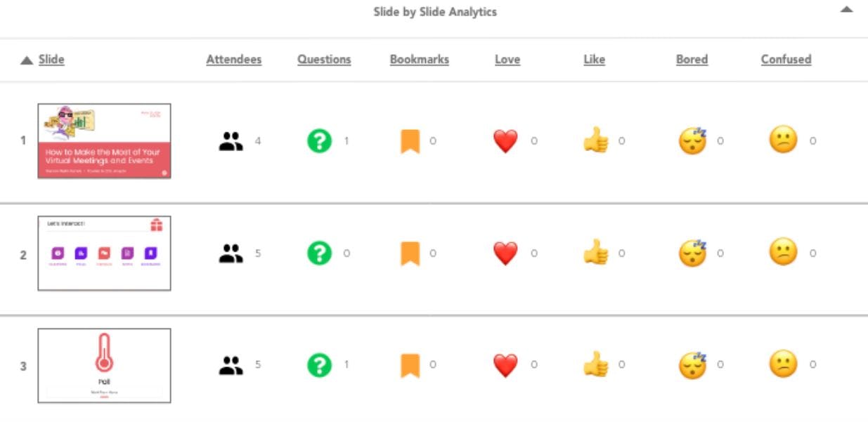
Task: Click the orange bookmark icon on slide 2
Action: click(x=410, y=253)
